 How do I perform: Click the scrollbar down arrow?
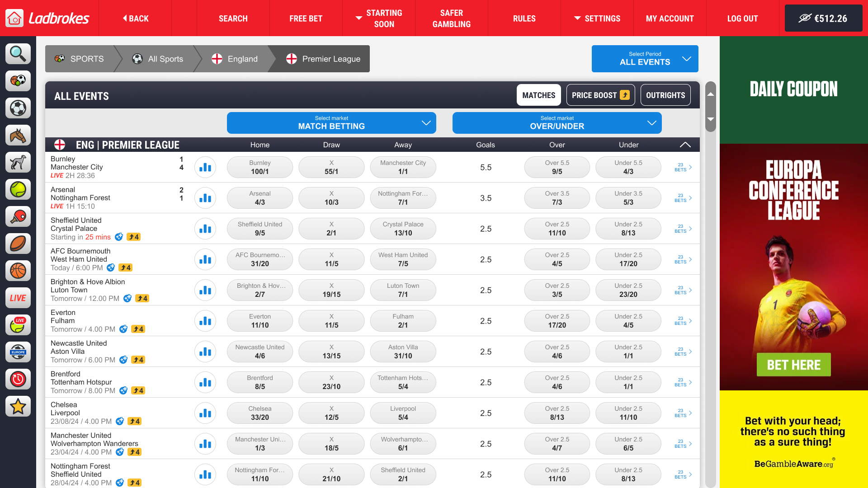pos(711,119)
